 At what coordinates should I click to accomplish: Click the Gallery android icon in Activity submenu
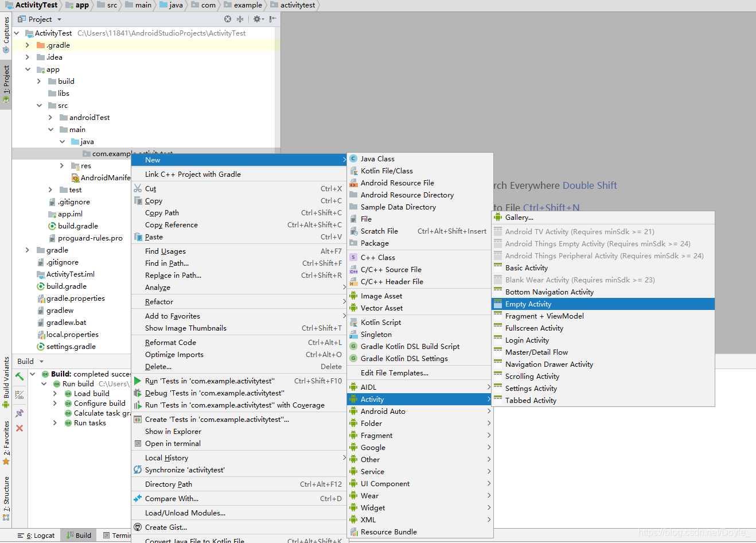click(498, 217)
